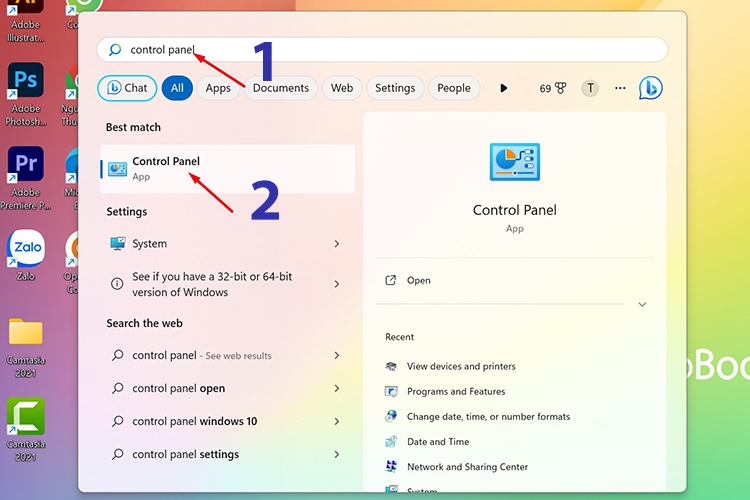Open View devices and printers recent item

[461, 367]
